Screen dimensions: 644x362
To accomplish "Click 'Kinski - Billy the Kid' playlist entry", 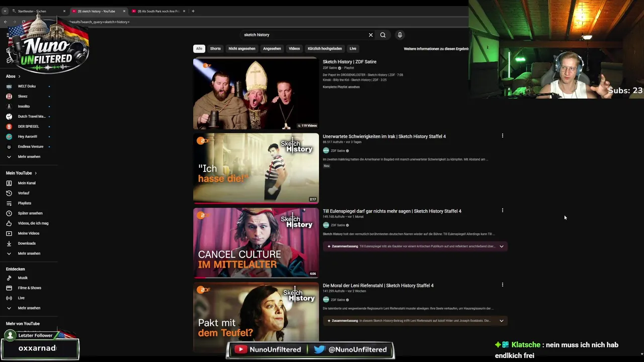I will (x=354, y=80).
